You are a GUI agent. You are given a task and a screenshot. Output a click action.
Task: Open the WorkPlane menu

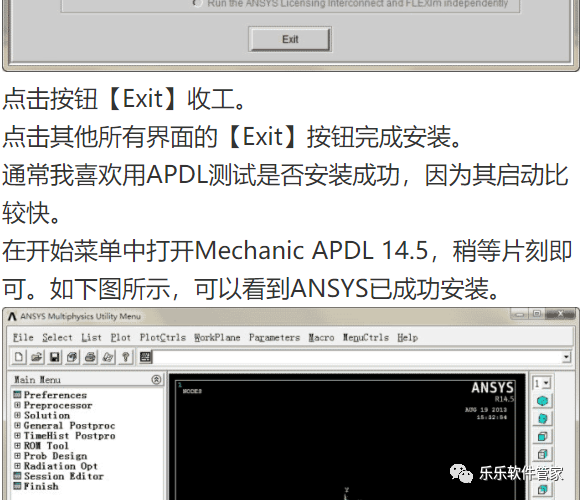pyautogui.click(x=217, y=337)
